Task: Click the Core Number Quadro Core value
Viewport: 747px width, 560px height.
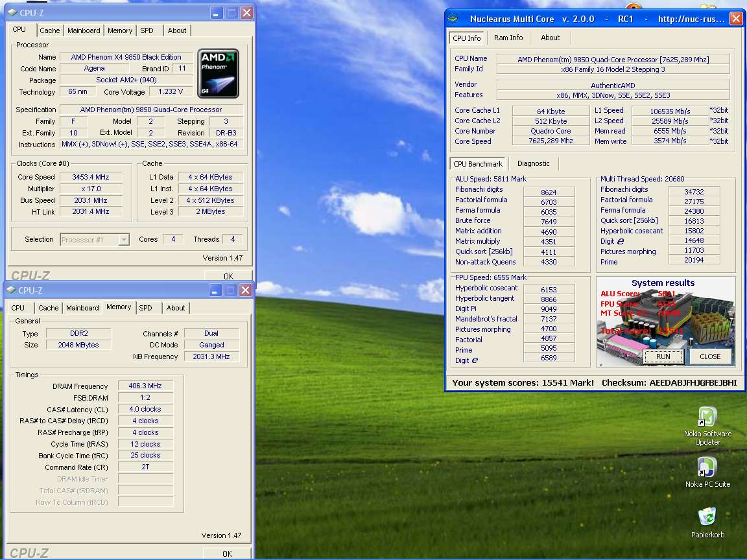Action: (551, 131)
